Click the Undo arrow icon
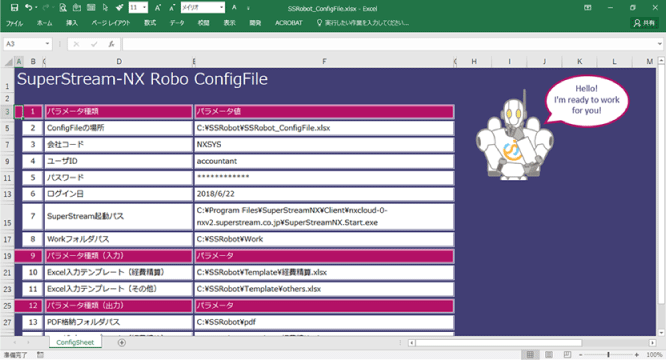This screenshot has width=666, height=360. tap(28, 8)
